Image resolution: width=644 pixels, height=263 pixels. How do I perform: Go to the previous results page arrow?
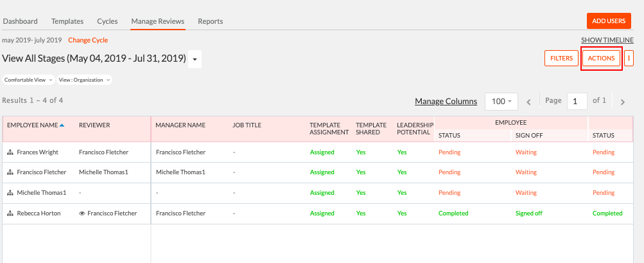click(x=528, y=102)
